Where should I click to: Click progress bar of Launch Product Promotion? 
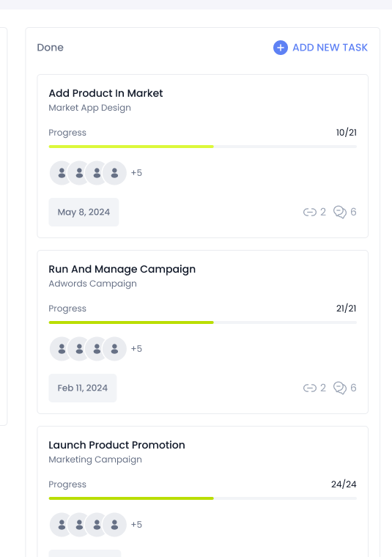pos(203,498)
